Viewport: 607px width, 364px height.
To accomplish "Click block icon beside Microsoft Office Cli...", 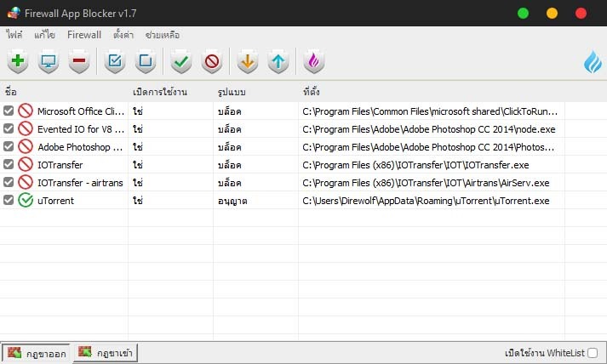I will [x=26, y=111].
